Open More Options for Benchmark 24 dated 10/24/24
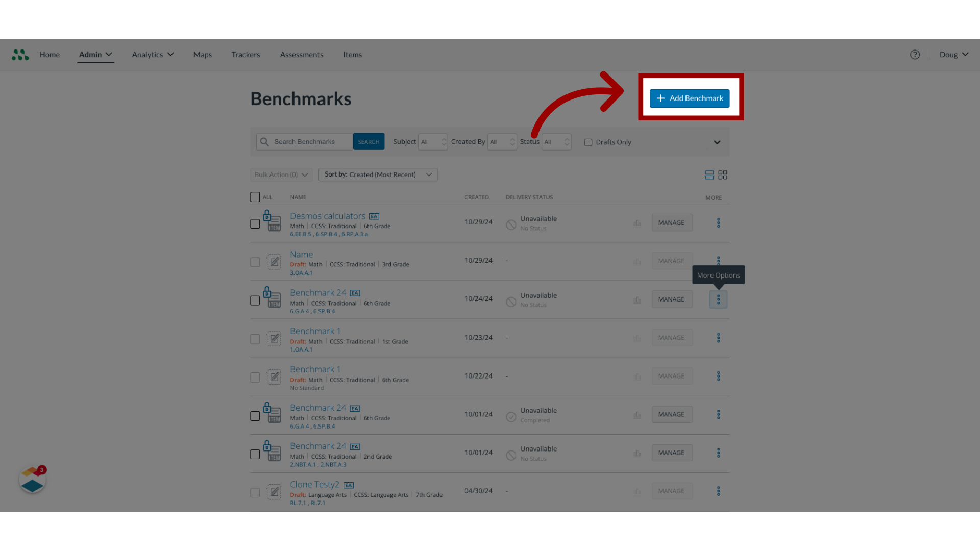Screen dimensions: 980x551 point(718,299)
